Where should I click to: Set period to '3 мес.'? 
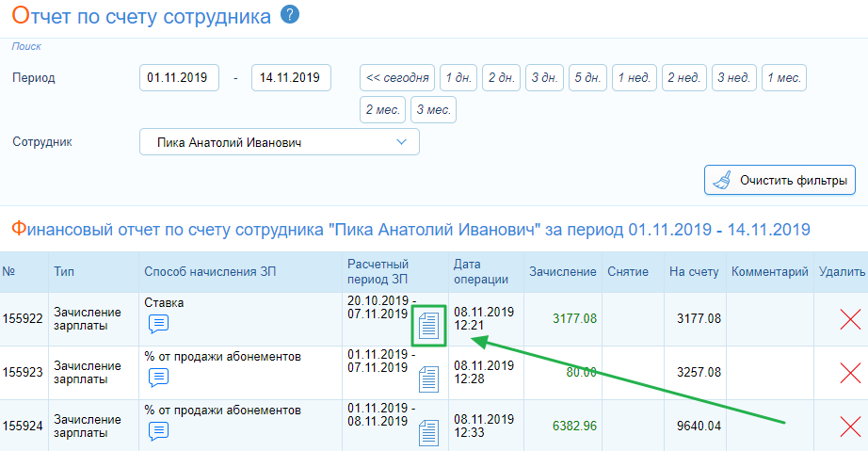433,109
